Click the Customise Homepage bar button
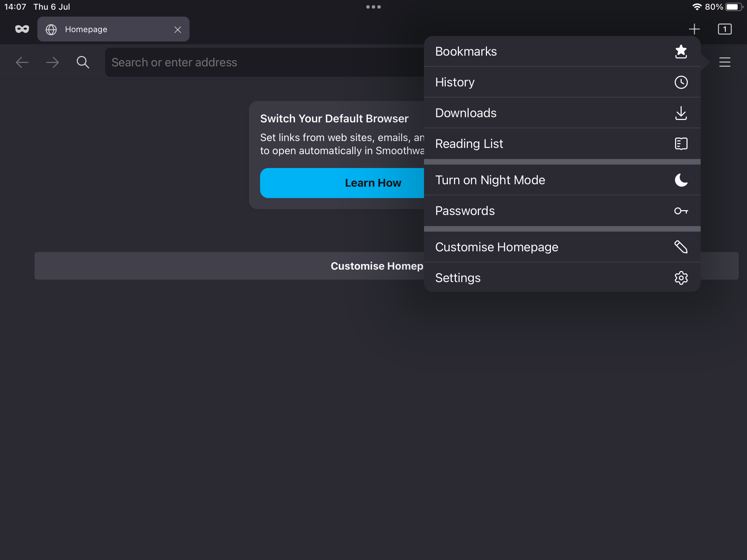747x560 pixels. [x=228, y=266]
